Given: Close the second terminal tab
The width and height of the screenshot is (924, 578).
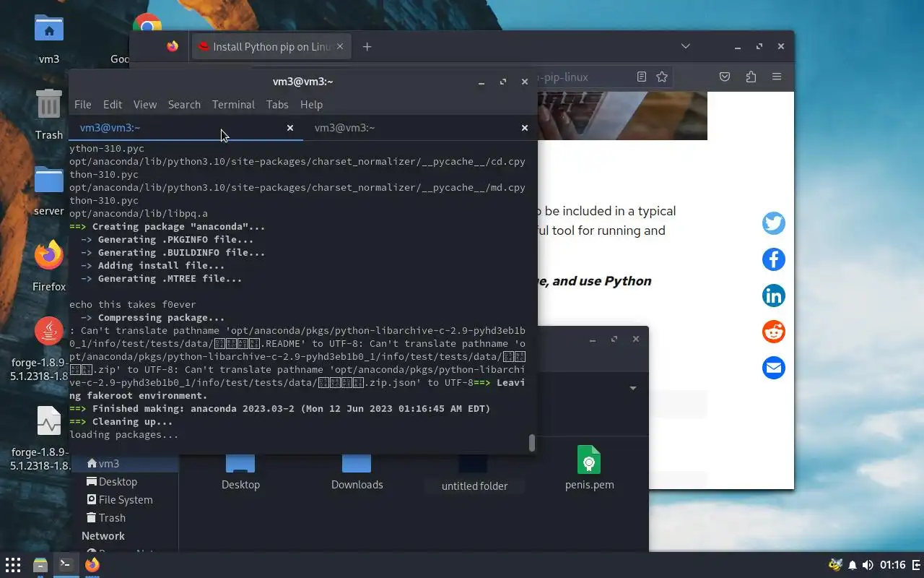Looking at the screenshot, I should coord(525,128).
